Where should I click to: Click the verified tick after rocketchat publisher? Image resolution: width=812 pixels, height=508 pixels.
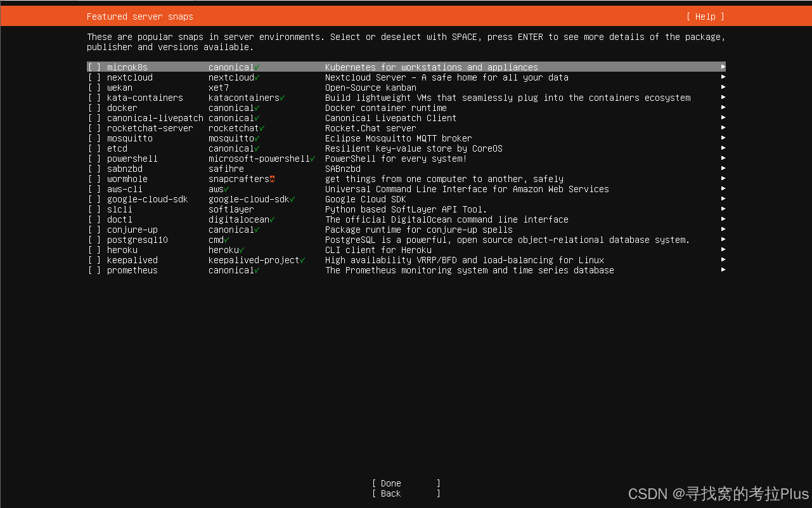(262, 128)
